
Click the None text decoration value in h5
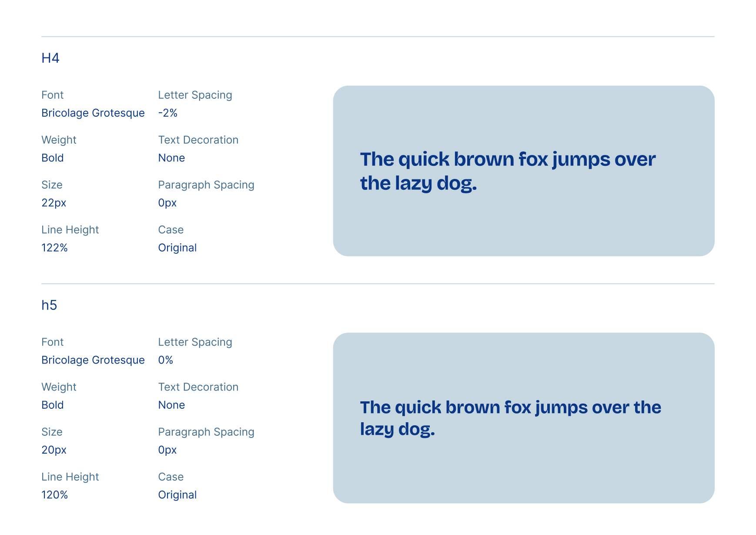tap(171, 405)
